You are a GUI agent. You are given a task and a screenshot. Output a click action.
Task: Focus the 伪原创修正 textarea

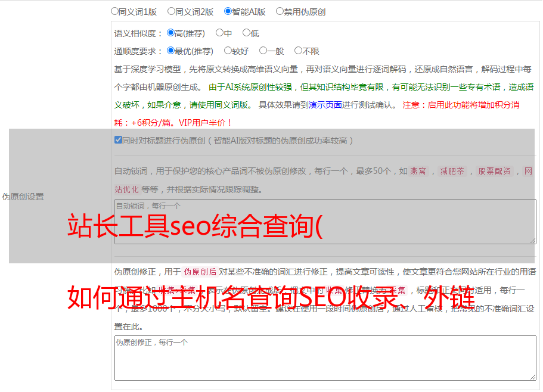325,358
